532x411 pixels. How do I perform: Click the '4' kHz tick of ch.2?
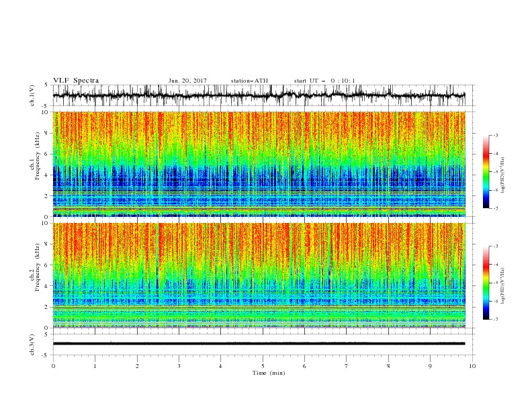pyautogui.click(x=47, y=286)
